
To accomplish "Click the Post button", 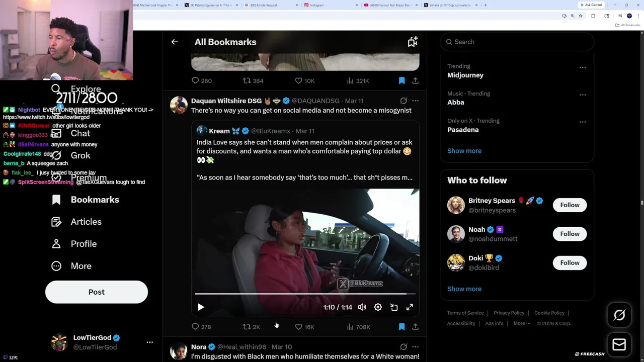I will pyautogui.click(x=97, y=292).
